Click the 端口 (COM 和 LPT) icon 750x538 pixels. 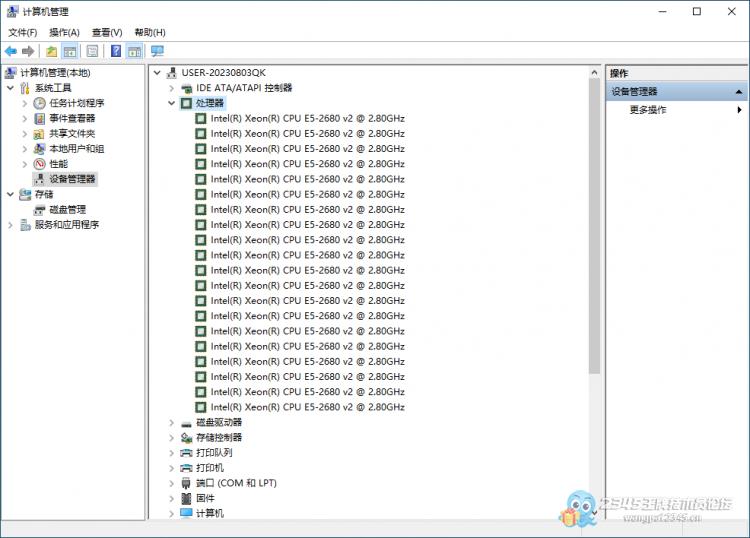[187, 483]
